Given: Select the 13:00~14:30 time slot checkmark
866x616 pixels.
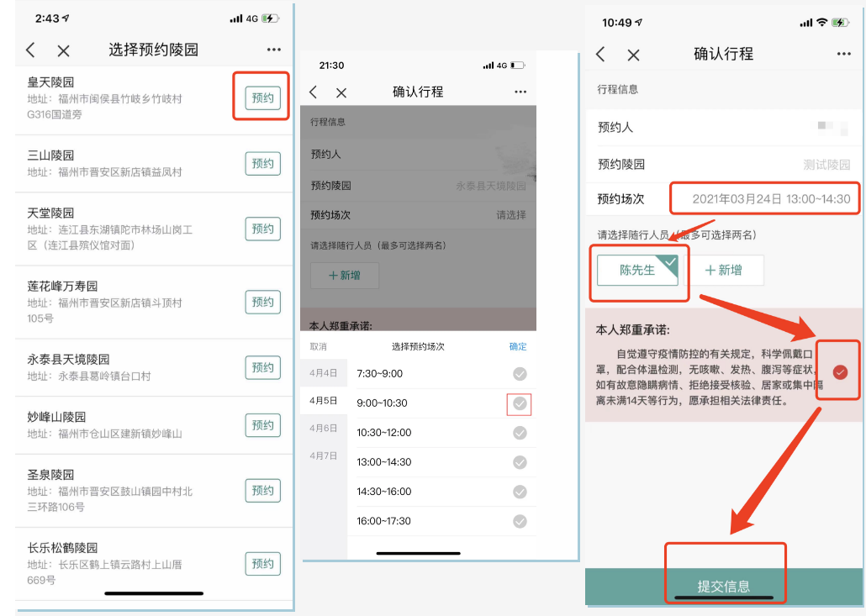Looking at the screenshot, I should (520, 462).
